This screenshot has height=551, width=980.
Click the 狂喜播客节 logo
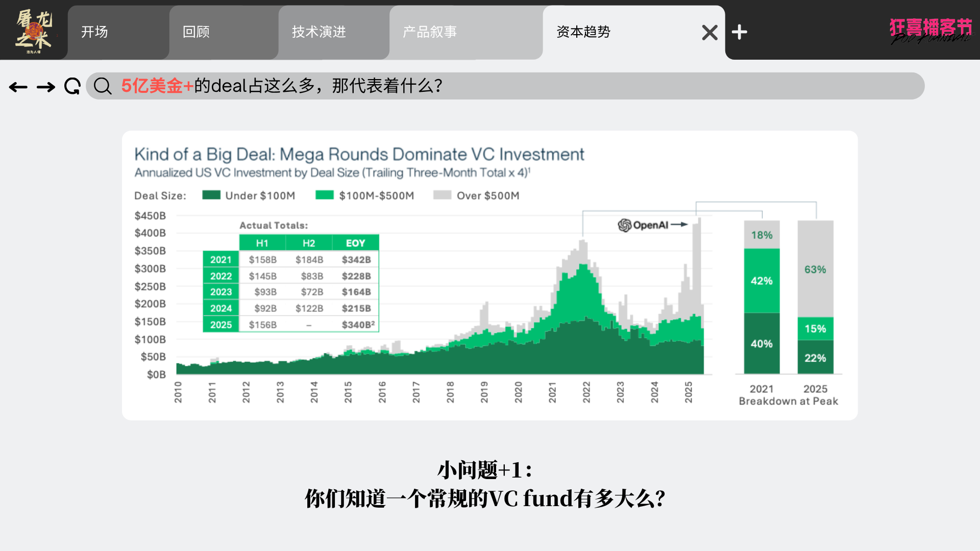point(930,31)
